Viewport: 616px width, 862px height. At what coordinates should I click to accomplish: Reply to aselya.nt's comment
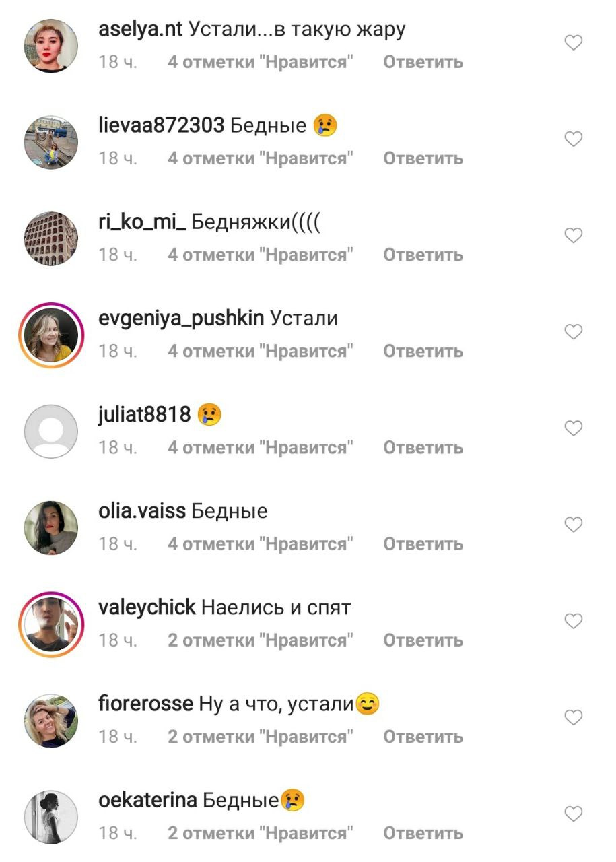coord(423,62)
